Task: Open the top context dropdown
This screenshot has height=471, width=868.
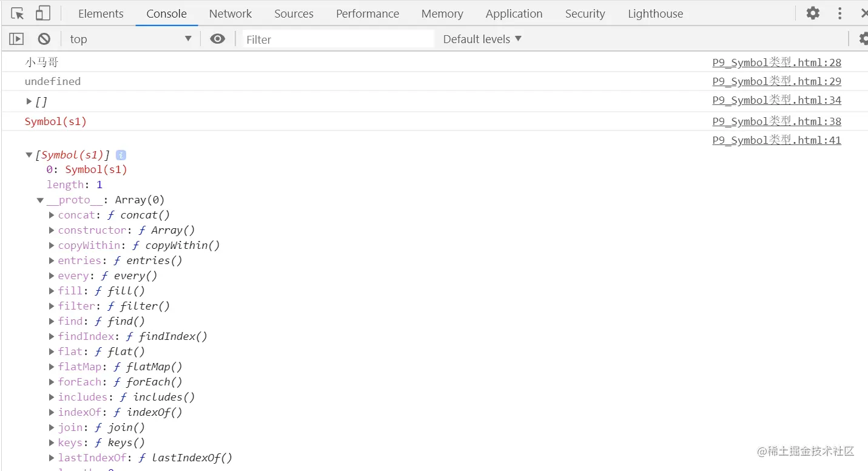Action: (x=130, y=39)
